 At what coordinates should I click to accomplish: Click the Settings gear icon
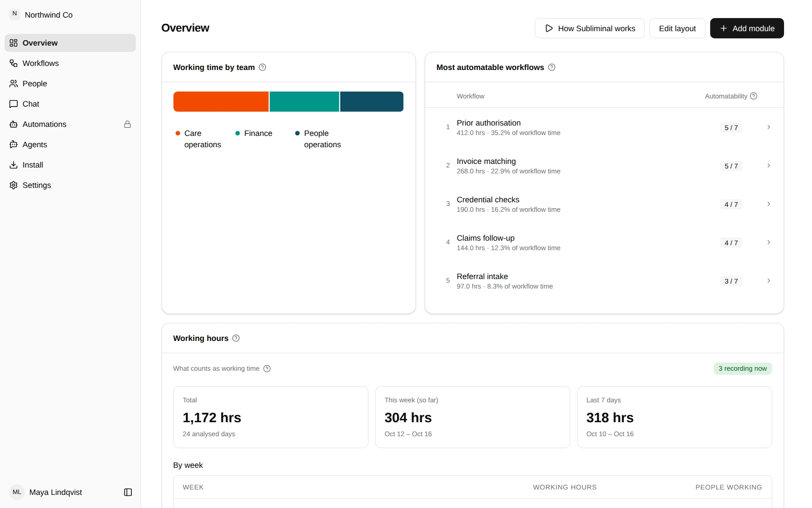tap(14, 185)
